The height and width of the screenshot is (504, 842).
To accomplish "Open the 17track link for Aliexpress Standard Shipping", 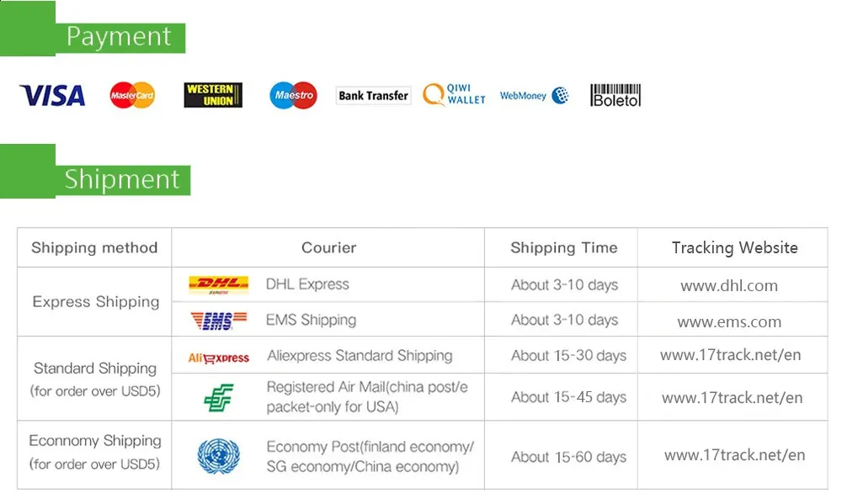I will (731, 355).
